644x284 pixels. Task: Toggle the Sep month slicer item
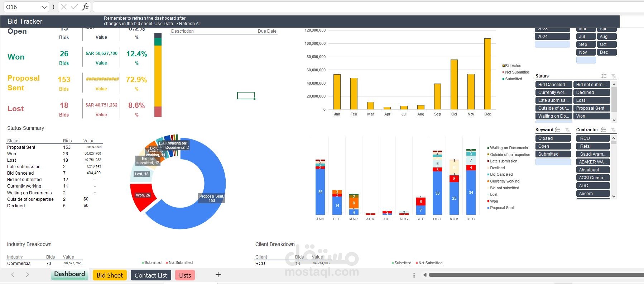586,44
